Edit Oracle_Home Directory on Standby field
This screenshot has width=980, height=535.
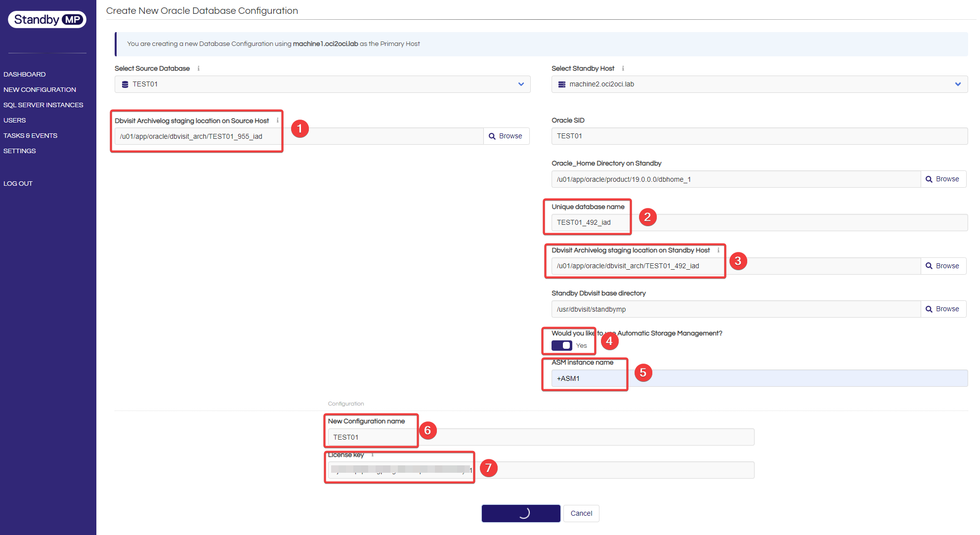[736, 179]
